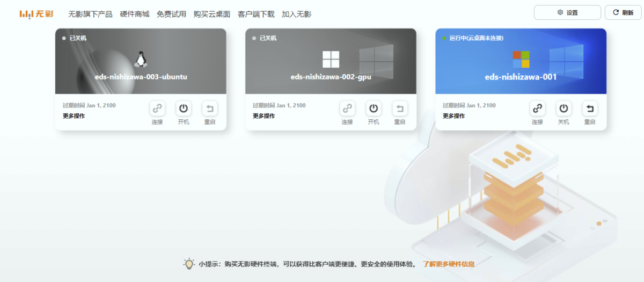Click expiry date on eds-nishizawa-002-gpu card
Viewport: 644px width, 282px height.
(279, 105)
